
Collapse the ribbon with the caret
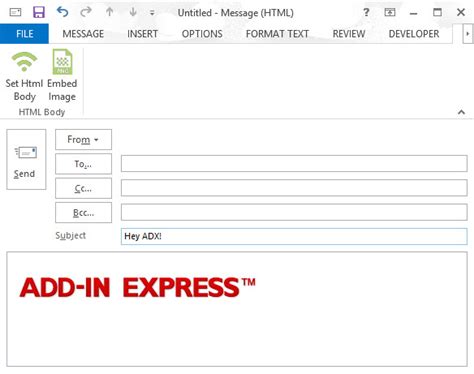[461, 112]
